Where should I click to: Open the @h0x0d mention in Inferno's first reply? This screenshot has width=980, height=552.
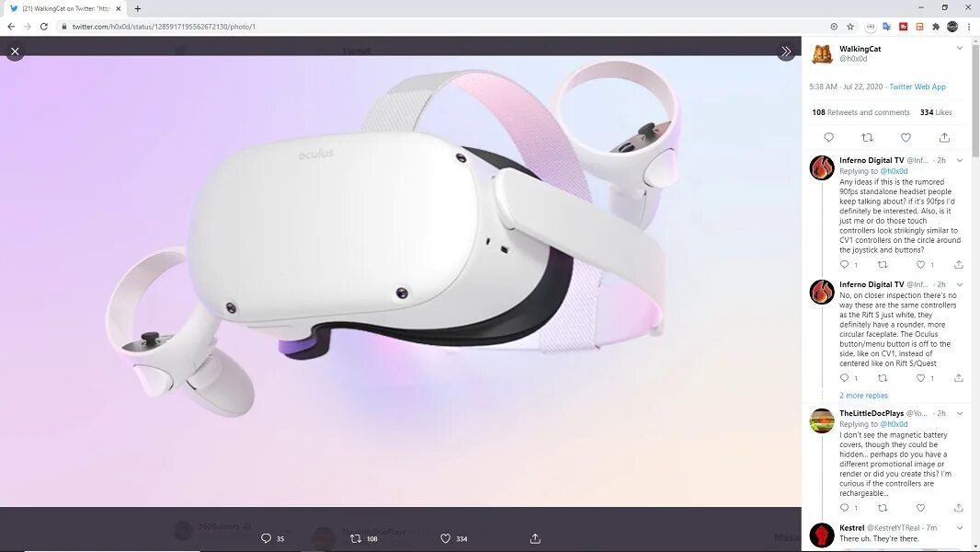click(x=894, y=171)
